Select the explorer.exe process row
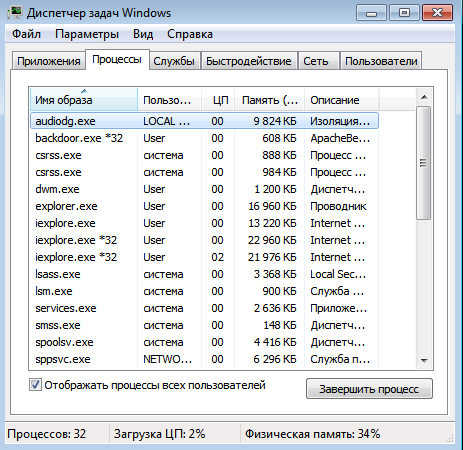The image size is (463, 450). (204, 206)
